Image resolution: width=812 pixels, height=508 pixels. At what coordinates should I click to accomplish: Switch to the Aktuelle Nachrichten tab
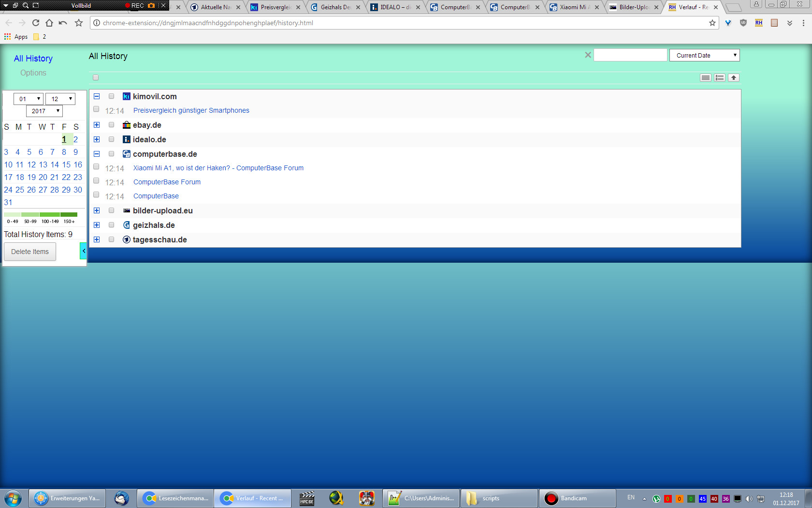pos(216,7)
